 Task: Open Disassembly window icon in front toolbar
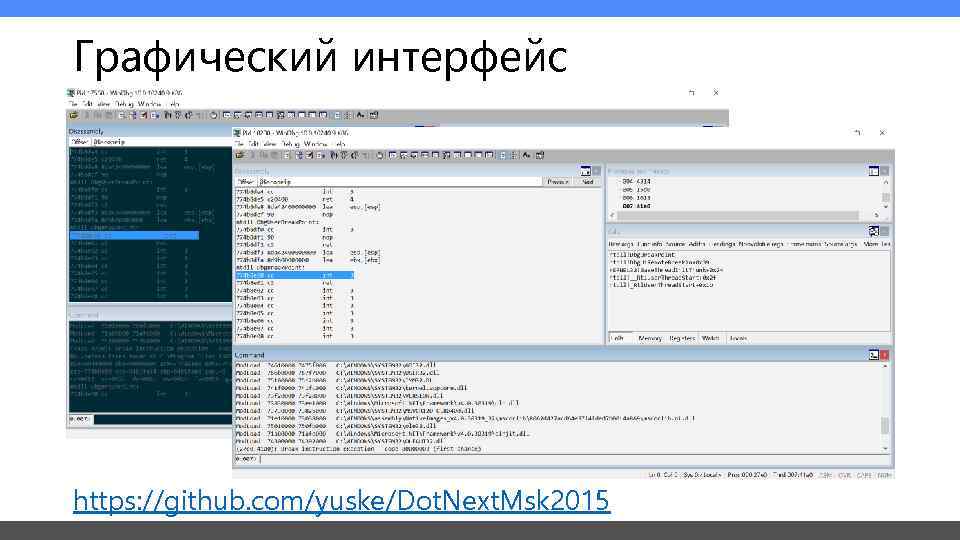[x=456, y=156]
